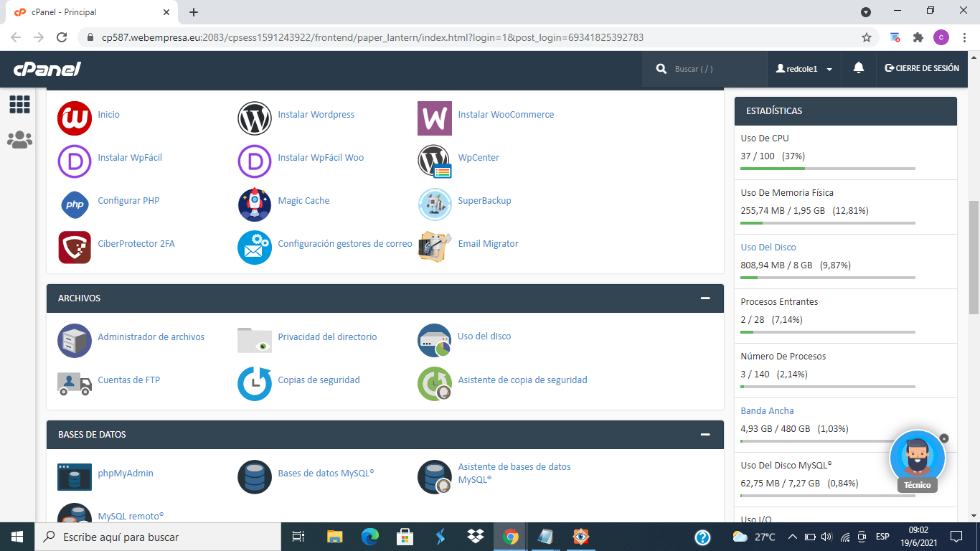980x551 pixels.
Task: Open the Magic Cache rocket icon
Action: click(255, 204)
